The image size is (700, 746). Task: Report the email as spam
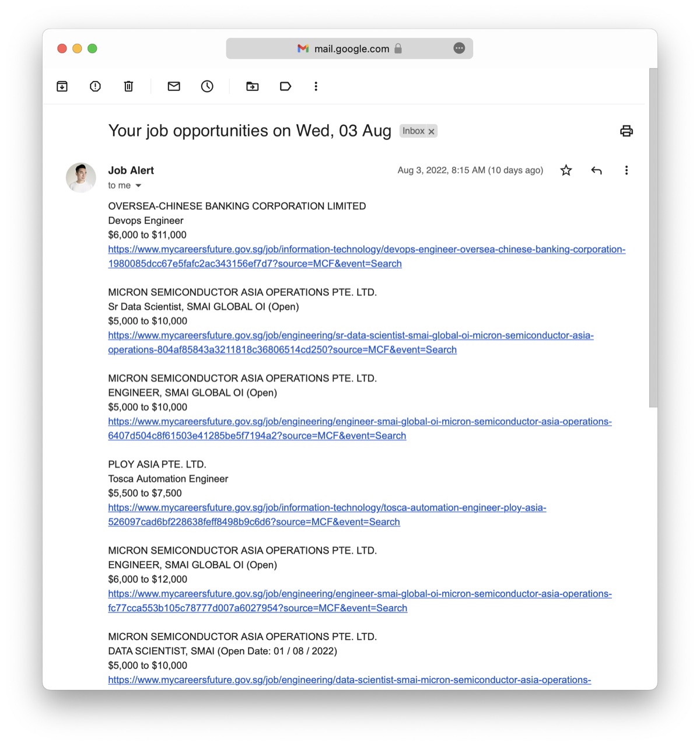pyautogui.click(x=95, y=86)
